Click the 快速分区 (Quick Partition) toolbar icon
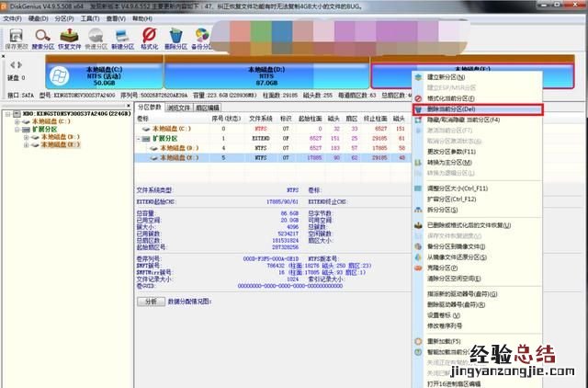The image size is (588, 388). [x=96, y=37]
